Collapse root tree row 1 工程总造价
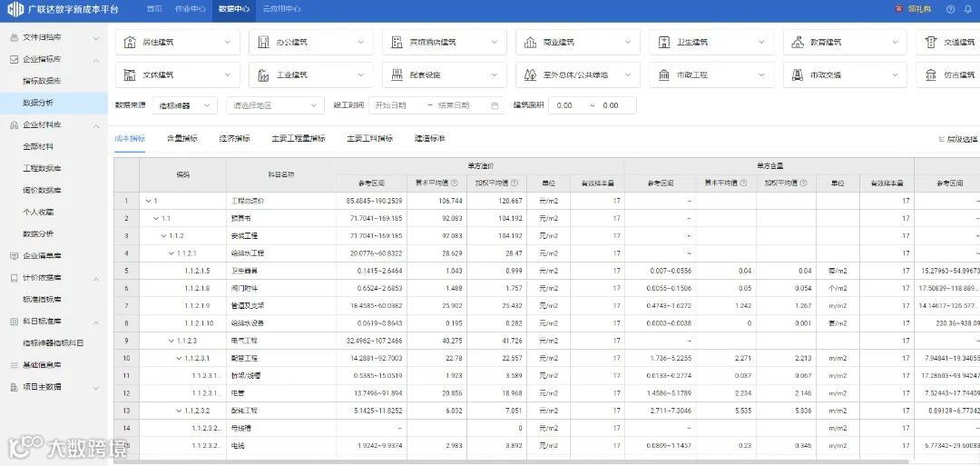This screenshot has height=466, width=980. pyautogui.click(x=148, y=201)
